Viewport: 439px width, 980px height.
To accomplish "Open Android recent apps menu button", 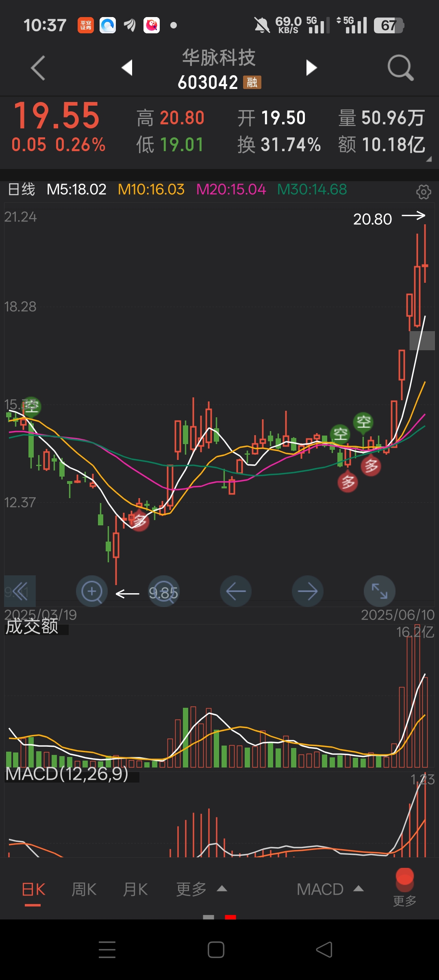I will point(107,950).
